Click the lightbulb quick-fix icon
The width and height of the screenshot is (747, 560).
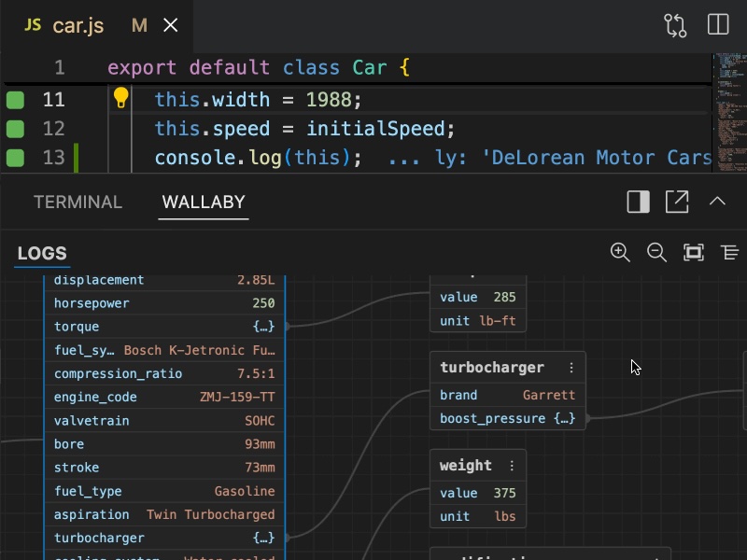[x=121, y=98]
